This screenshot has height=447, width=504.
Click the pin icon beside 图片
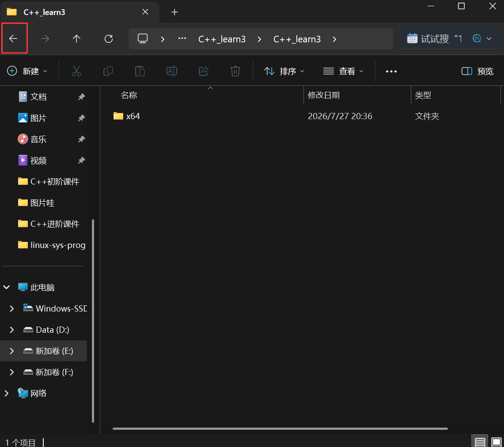(81, 118)
